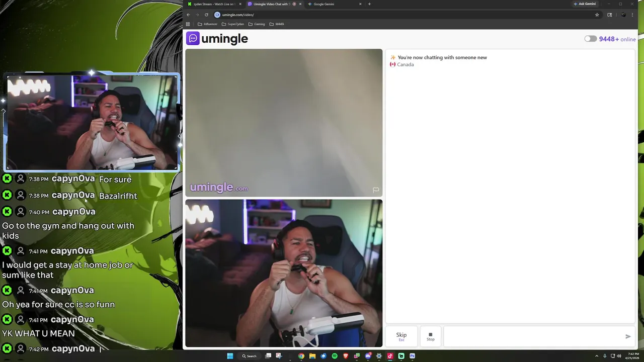Open the Gaming bookmarks folder
644x362 pixels.
256,24
